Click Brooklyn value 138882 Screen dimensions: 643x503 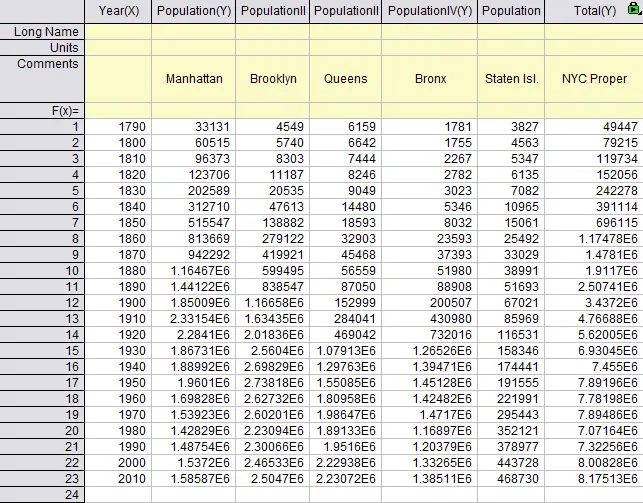click(273, 223)
